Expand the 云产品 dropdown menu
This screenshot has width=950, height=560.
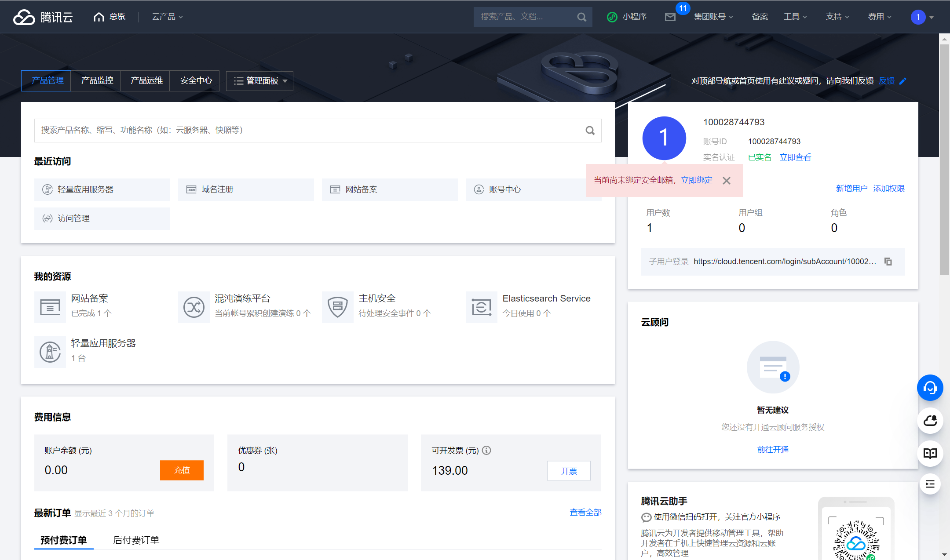click(x=167, y=17)
